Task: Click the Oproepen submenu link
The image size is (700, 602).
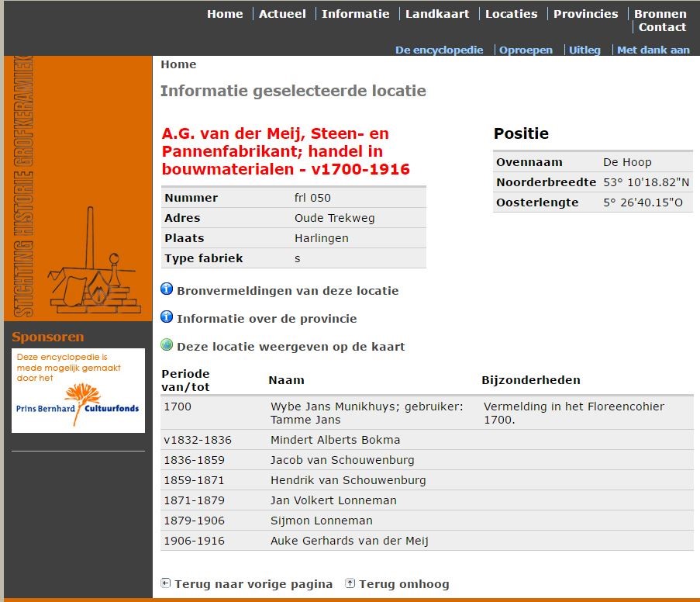Action: click(526, 50)
